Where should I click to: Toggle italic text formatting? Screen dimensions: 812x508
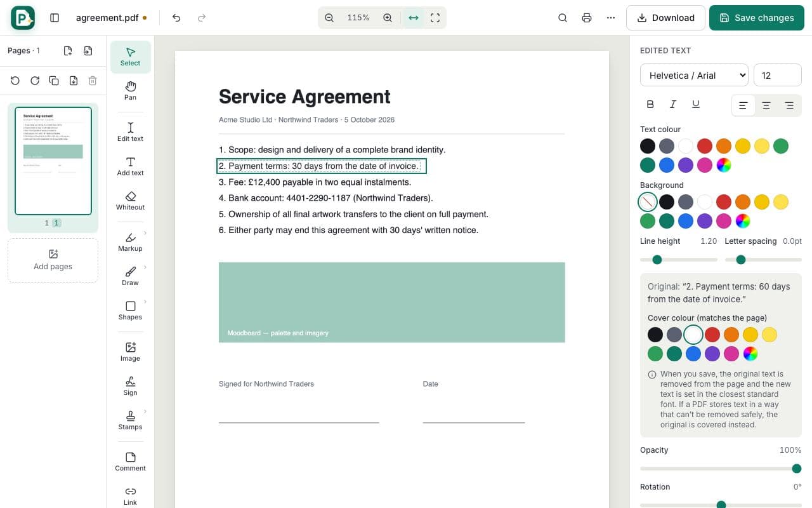tap(673, 105)
